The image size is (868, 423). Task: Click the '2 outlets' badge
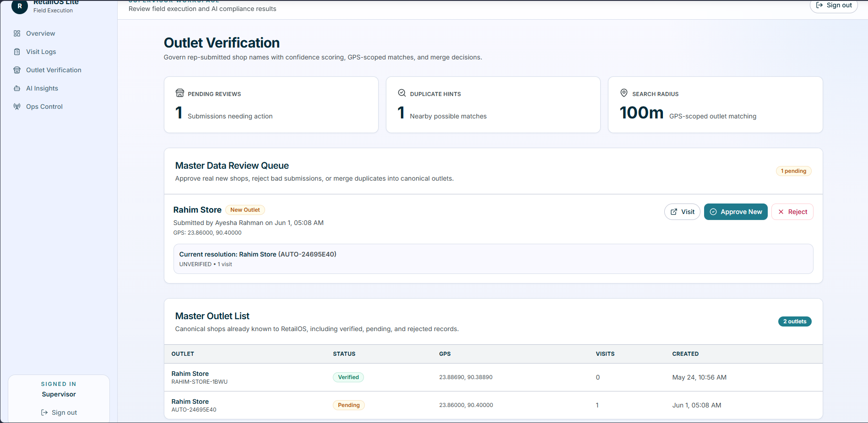click(795, 321)
